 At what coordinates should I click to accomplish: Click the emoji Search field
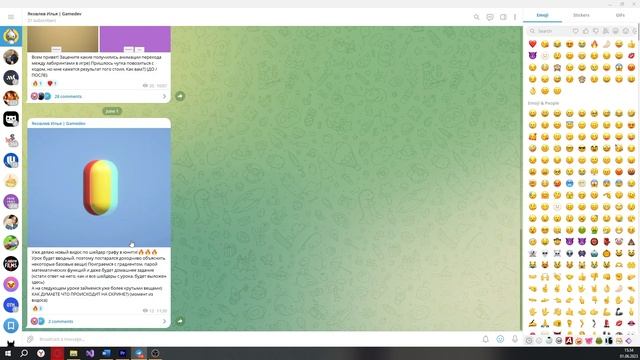(549, 31)
